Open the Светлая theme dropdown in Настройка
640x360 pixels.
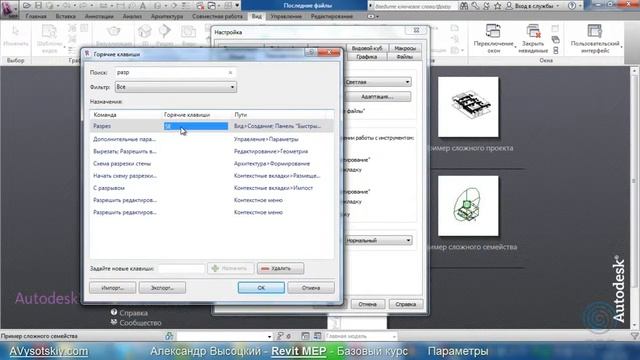tap(378, 82)
